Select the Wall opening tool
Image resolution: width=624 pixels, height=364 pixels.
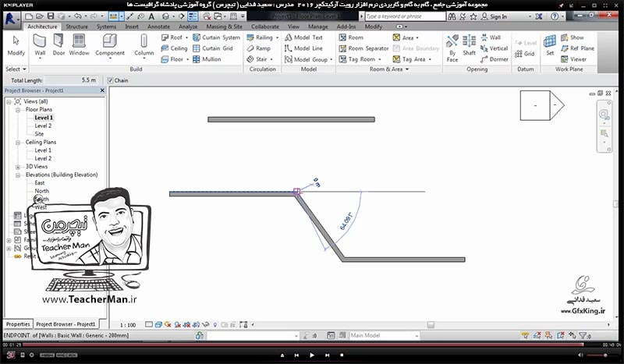coord(491,37)
